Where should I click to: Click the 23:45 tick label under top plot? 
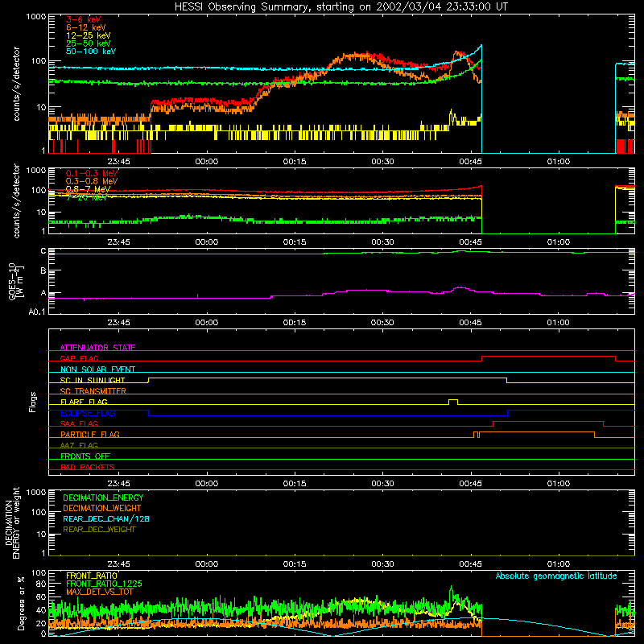(x=118, y=162)
